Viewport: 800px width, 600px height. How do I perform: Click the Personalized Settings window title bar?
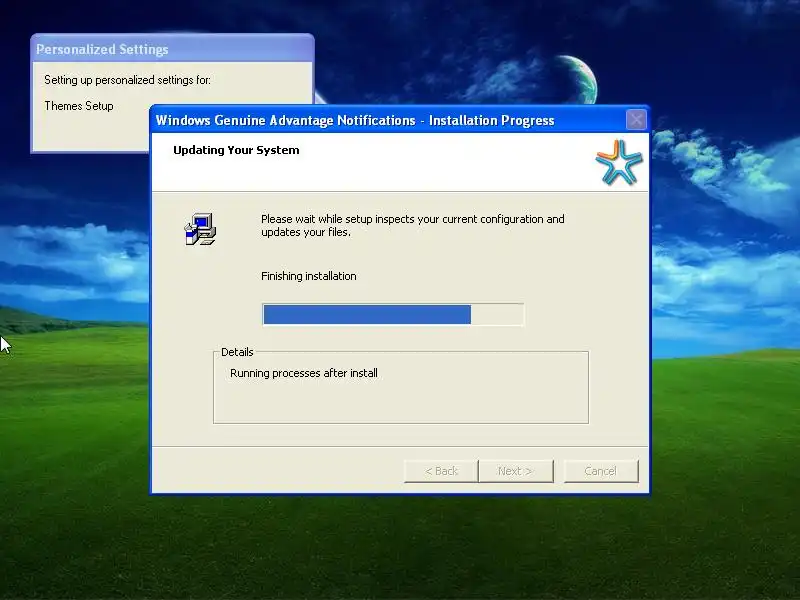[172, 49]
